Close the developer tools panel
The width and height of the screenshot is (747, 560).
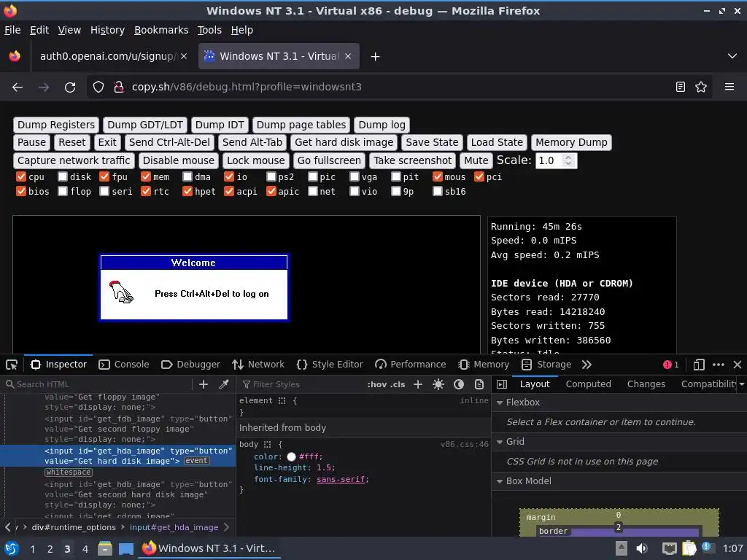pyautogui.click(x=738, y=365)
